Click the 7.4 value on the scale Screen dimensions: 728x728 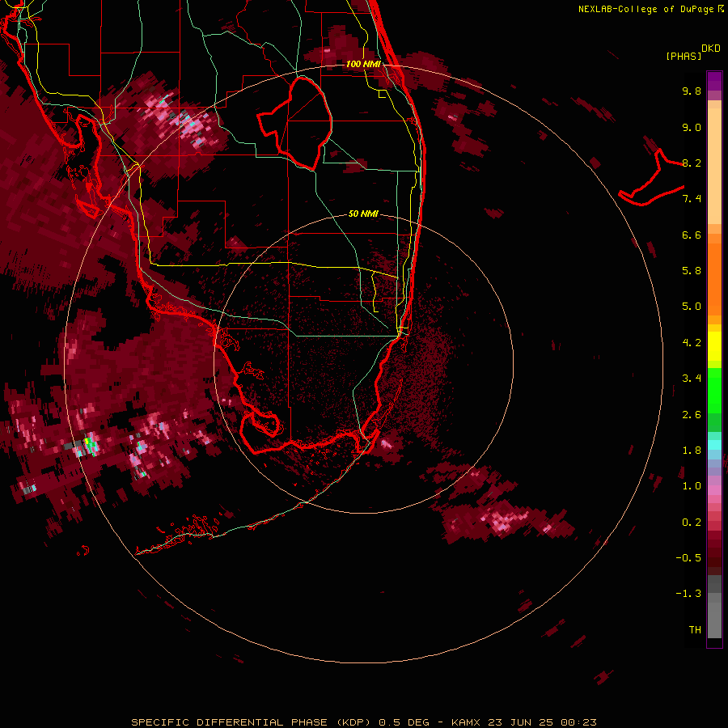[692, 199]
